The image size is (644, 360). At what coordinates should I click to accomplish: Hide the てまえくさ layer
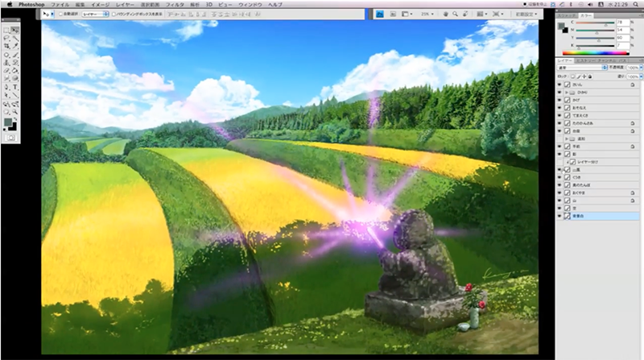(559, 115)
